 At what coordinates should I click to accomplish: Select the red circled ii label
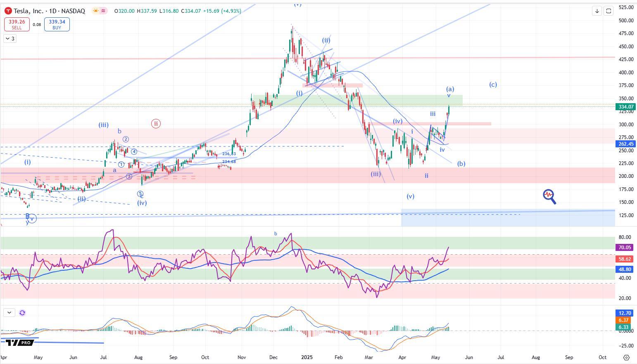click(156, 123)
